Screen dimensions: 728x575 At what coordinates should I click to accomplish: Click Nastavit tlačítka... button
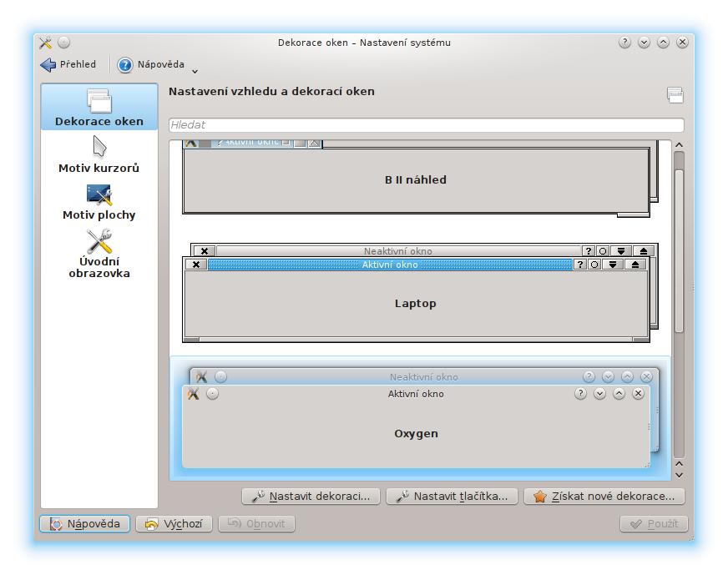tap(452, 497)
